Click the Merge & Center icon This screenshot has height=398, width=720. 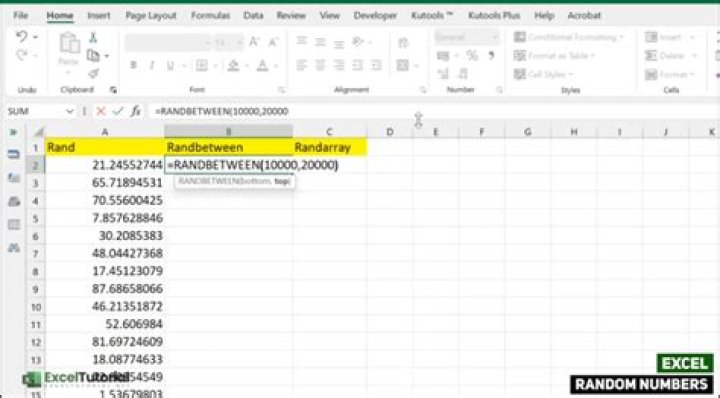pyautogui.click(x=403, y=65)
